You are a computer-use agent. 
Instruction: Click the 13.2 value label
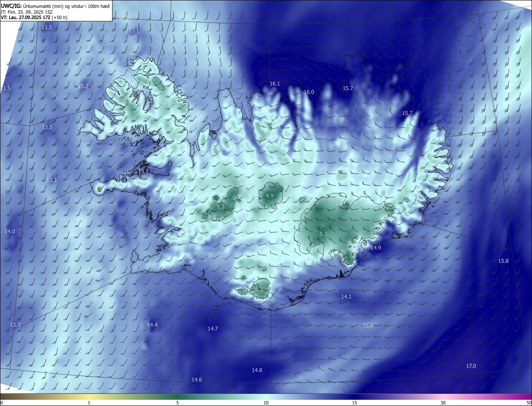84,86
